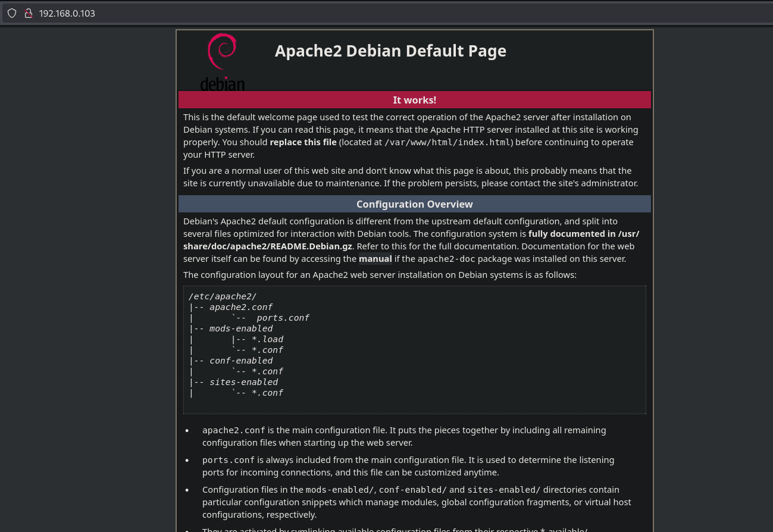Select the replace this file bold text

(303, 142)
